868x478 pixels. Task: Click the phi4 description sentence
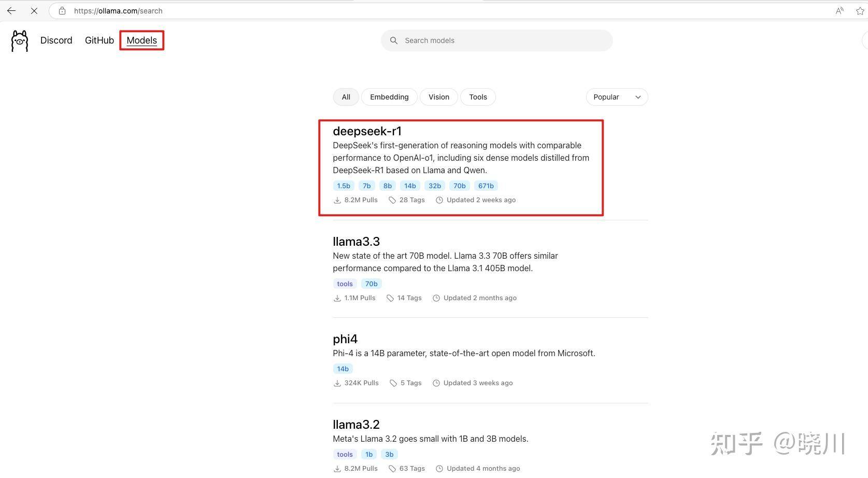coord(464,354)
